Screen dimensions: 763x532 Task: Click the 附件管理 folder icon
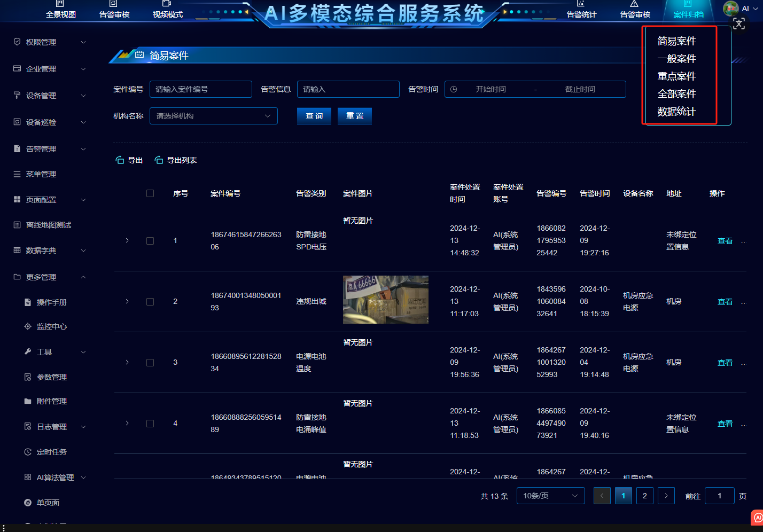tap(28, 401)
